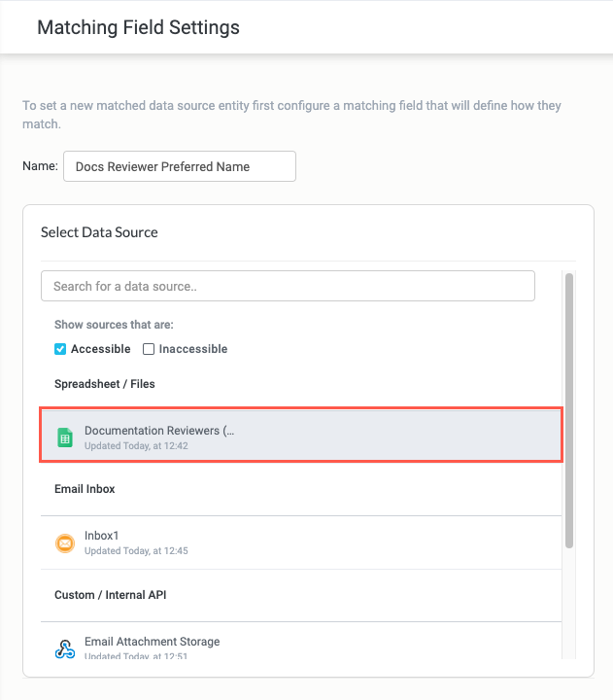Uncheck the Accessible checkbox
613x700 pixels.
click(x=60, y=349)
